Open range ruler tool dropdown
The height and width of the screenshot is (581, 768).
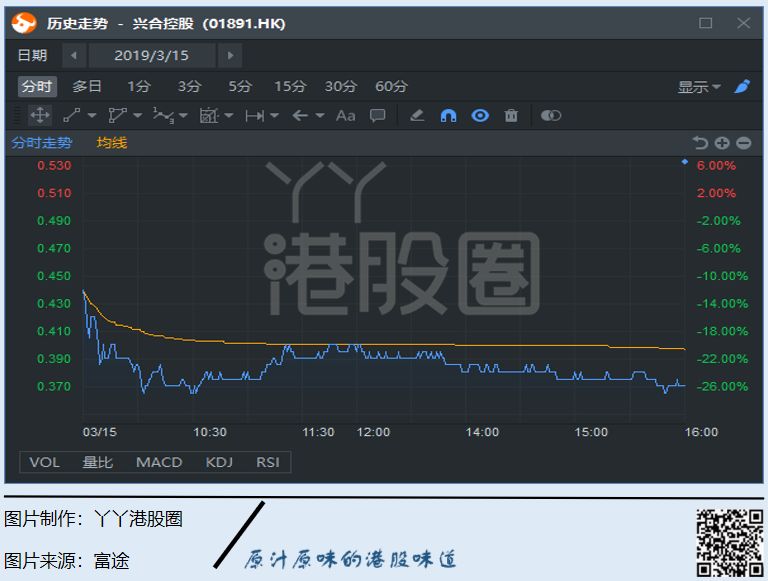coord(274,116)
